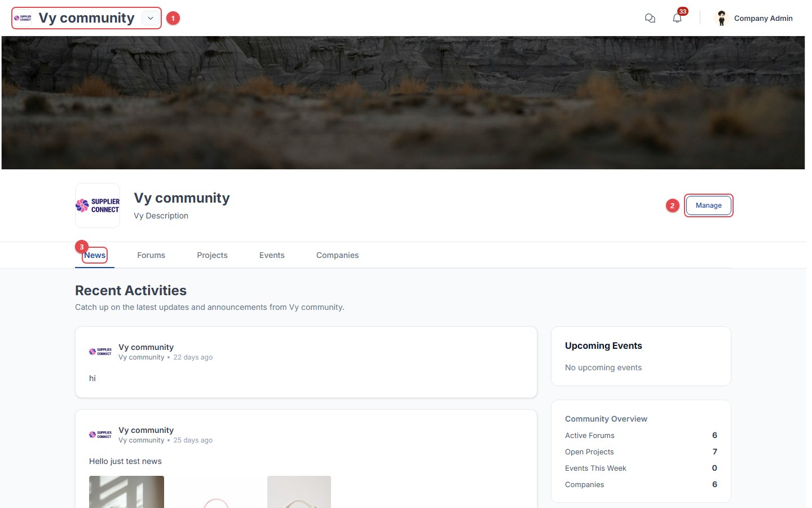Go to the Events tab

point(272,255)
